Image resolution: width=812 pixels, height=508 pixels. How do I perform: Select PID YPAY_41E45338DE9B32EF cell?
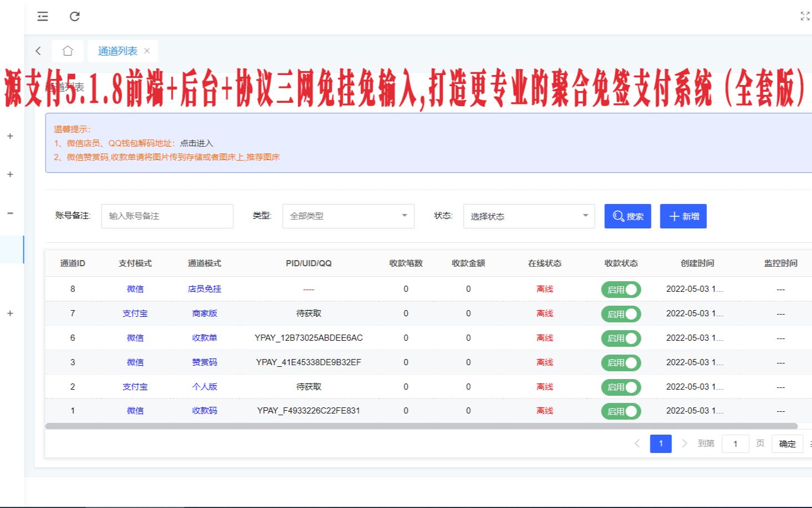click(309, 362)
